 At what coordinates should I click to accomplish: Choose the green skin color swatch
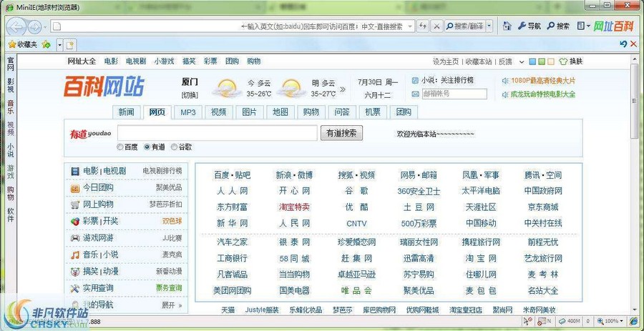coord(542,61)
